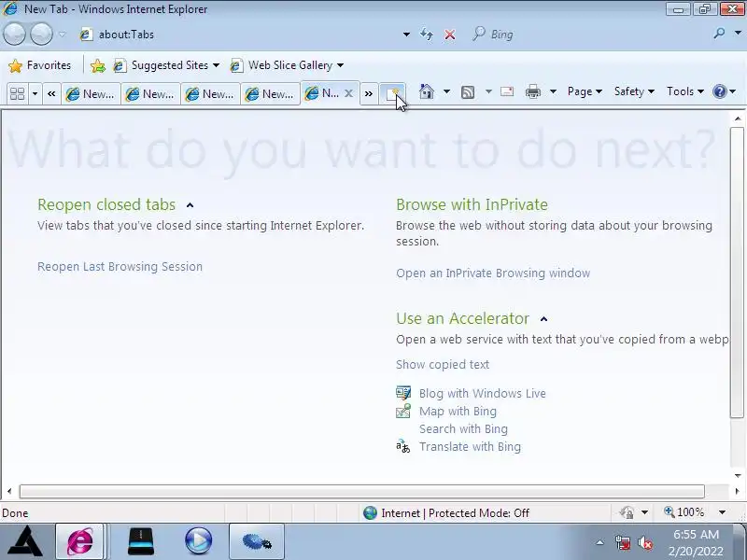Click the Browse with InPrivate heading
Screen dimensions: 747x560
pyautogui.click(x=472, y=204)
